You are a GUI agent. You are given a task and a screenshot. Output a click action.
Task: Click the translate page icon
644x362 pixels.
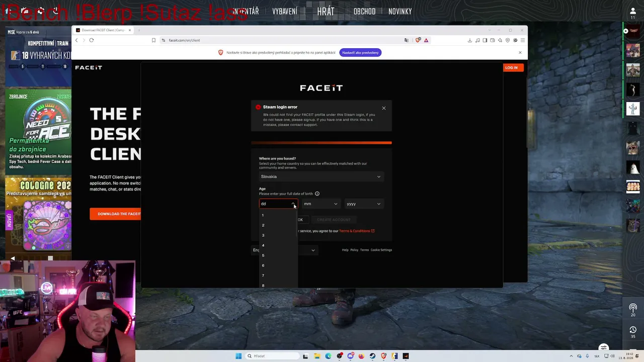[x=407, y=40]
